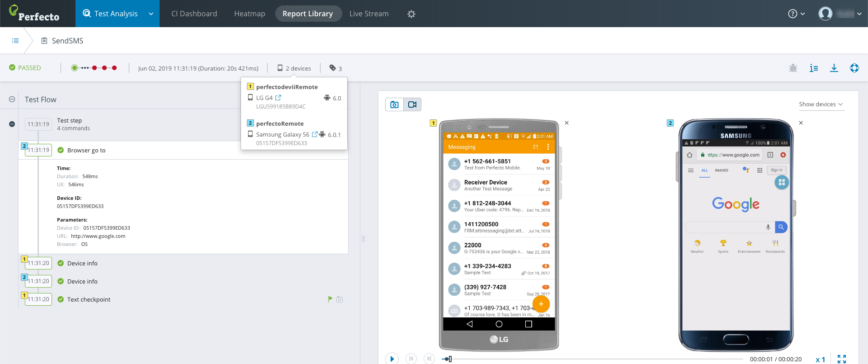Click the report list breadcrumb icon

tap(15, 41)
